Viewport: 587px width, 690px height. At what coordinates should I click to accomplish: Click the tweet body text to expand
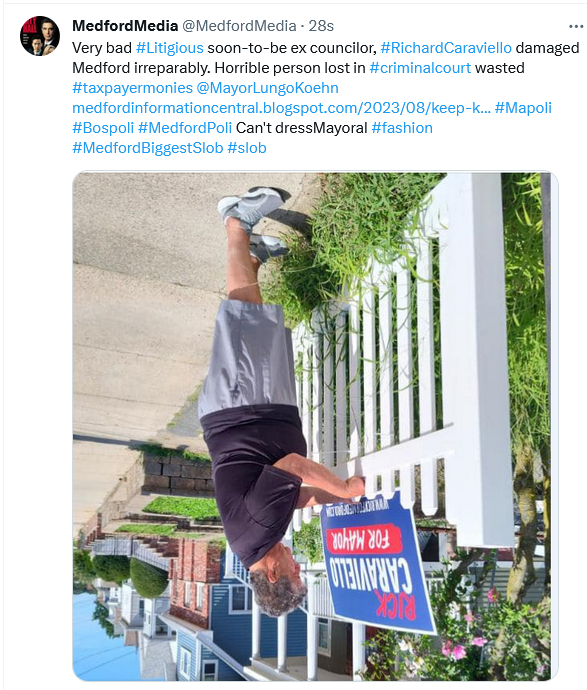click(x=326, y=98)
